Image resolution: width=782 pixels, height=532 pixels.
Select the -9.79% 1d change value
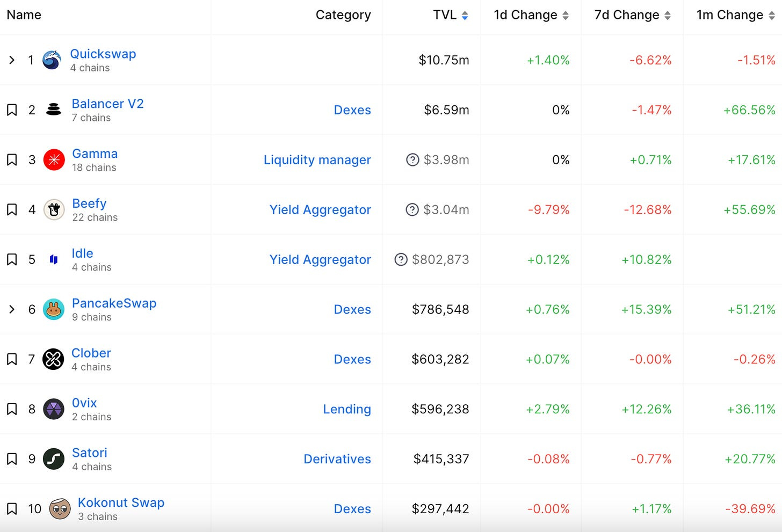[548, 210]
